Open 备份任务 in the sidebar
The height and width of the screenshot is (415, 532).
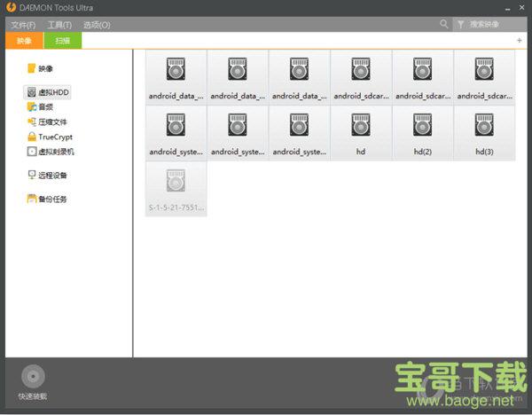pyautogui.click(x=47, y=199)
